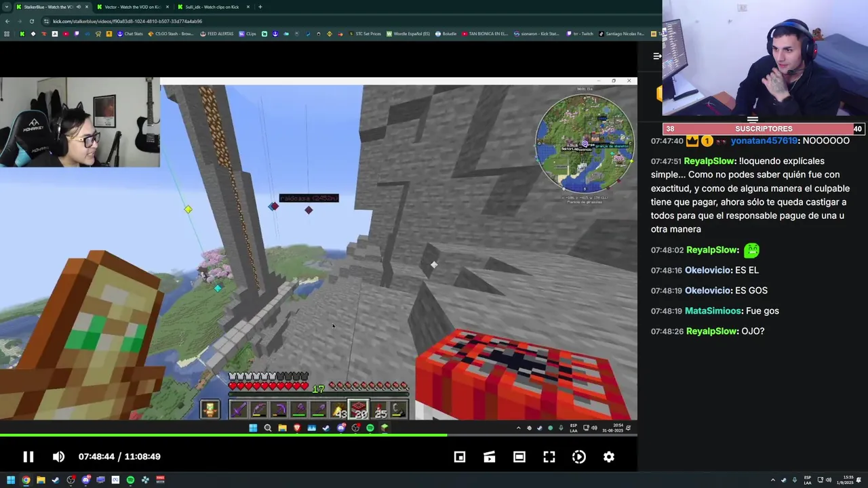The width and height of the screenshot is (868, 488).
Task: Enable picture-in-picture mini player
Action: (460, 457)
